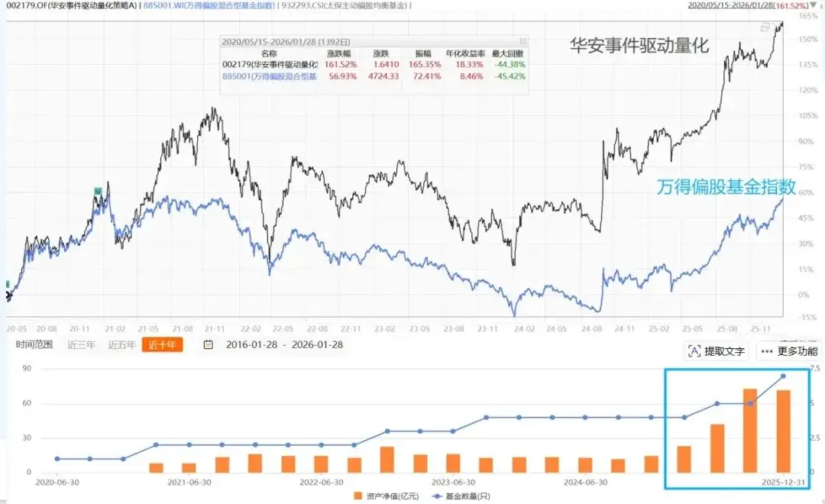Open the date range selector 2016-01-28 - 2026-01-28
This screenshot has height=504, width=825.
(x=283, y=344)
